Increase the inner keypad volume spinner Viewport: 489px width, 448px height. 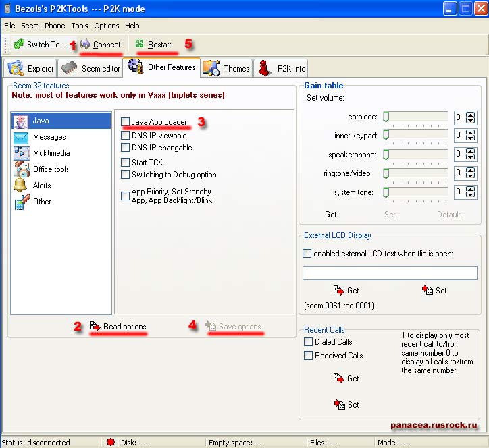tap(470, 132)
